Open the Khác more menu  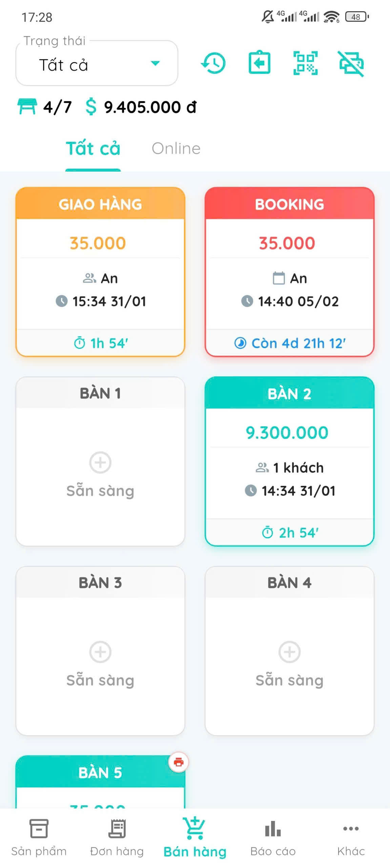[x=351, y=837]
